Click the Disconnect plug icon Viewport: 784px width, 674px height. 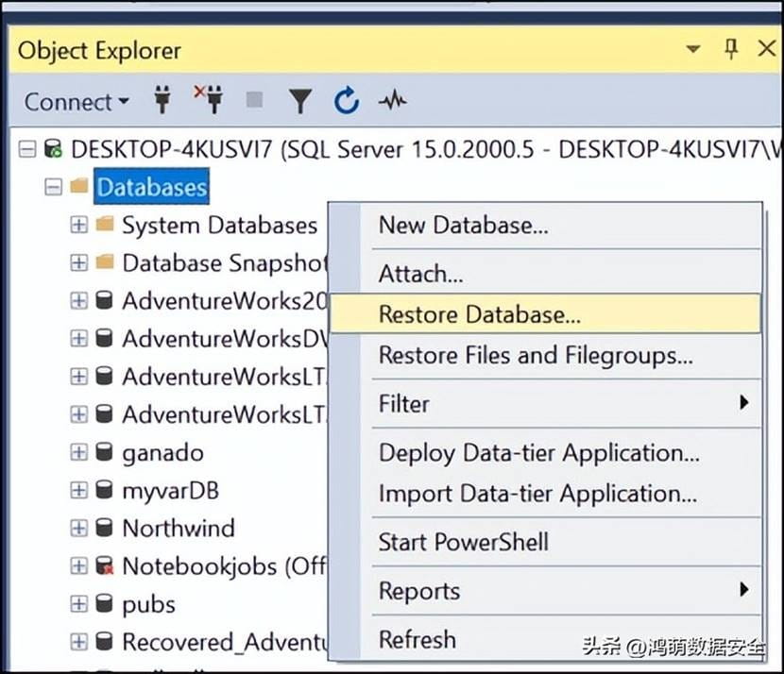207,99
